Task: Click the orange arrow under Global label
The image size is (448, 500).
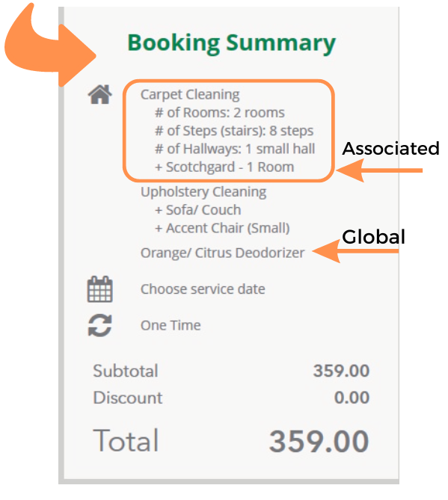Action: click(x=355, y=251)
